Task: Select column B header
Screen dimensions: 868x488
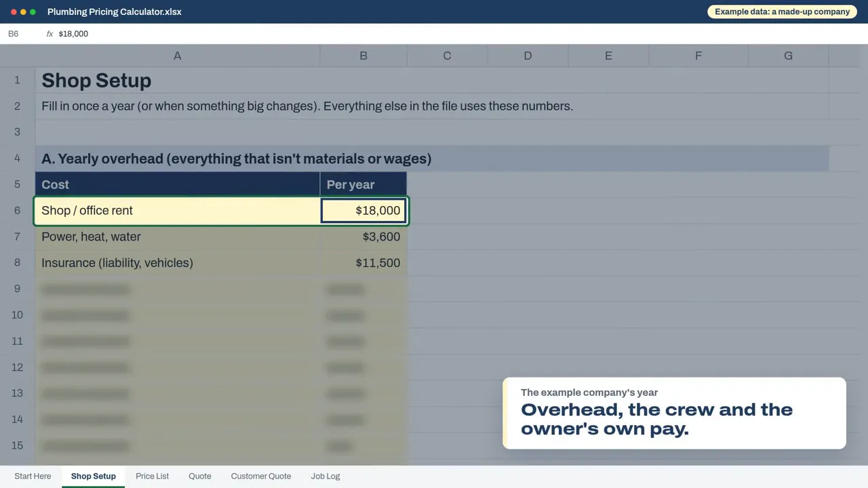Action: pos(363,56)
